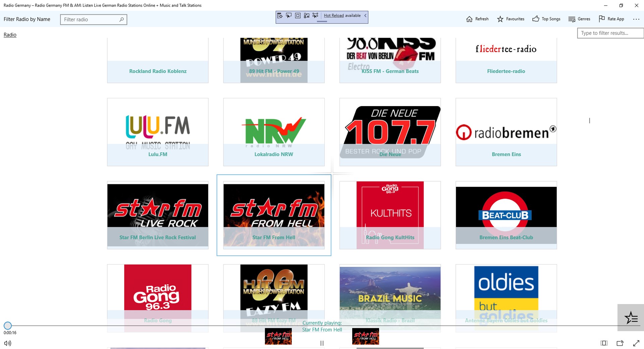Screen dimensions: 644x349
Task: Click the 'Filter Radio by Name' label
Action: [27, 19]
